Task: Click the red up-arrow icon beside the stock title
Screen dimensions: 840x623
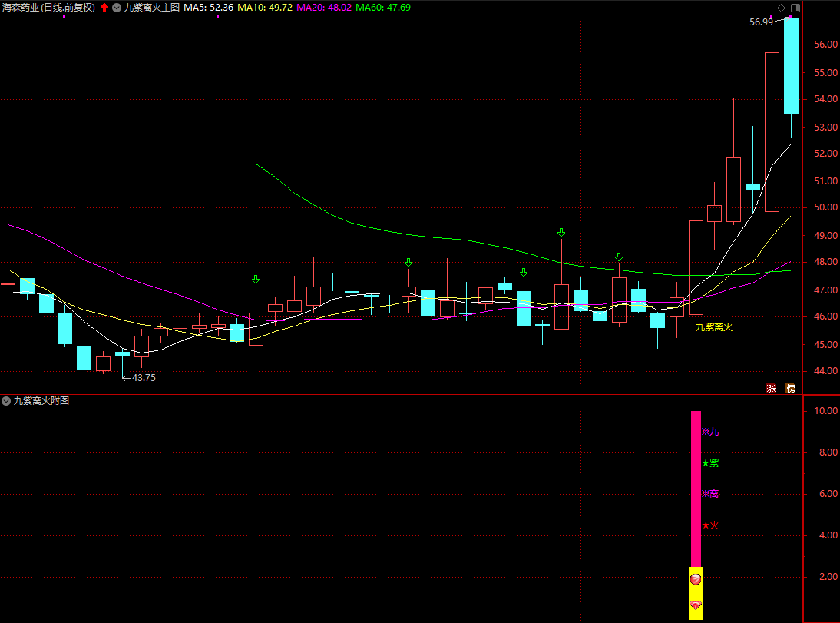Action: [104, 8]
